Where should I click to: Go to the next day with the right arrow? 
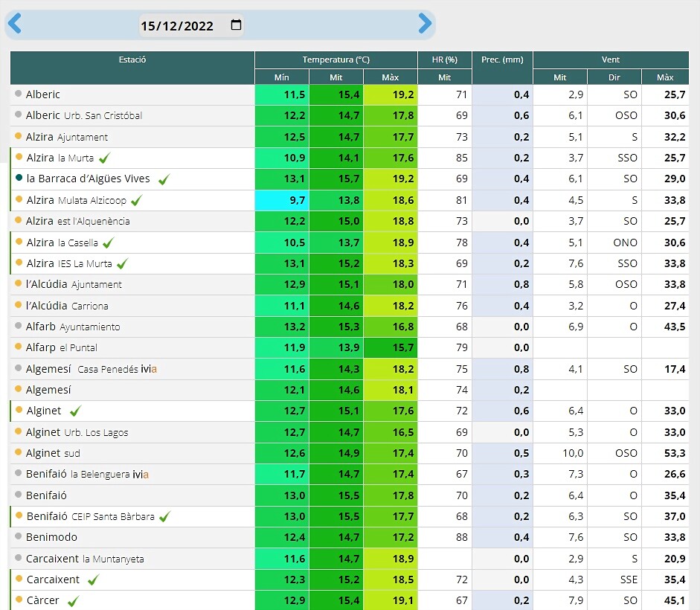click(425, 23)
